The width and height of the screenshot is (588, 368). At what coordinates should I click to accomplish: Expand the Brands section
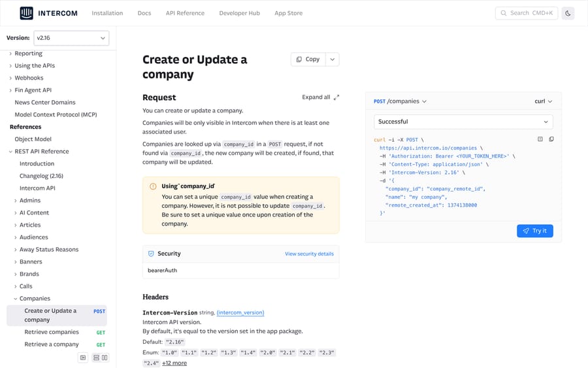(x=16, y=275)
